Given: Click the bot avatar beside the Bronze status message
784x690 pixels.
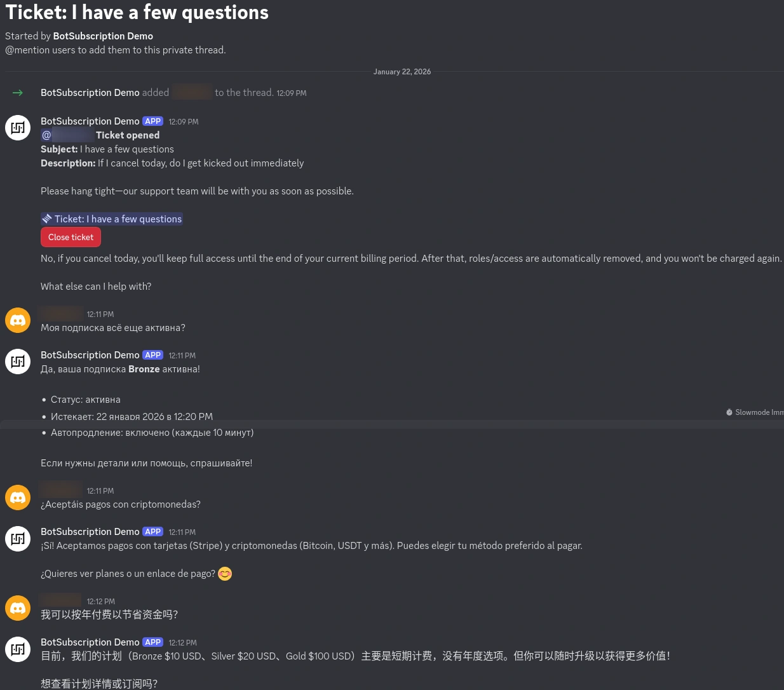Looking at the screenshot, I should [18, 361].
